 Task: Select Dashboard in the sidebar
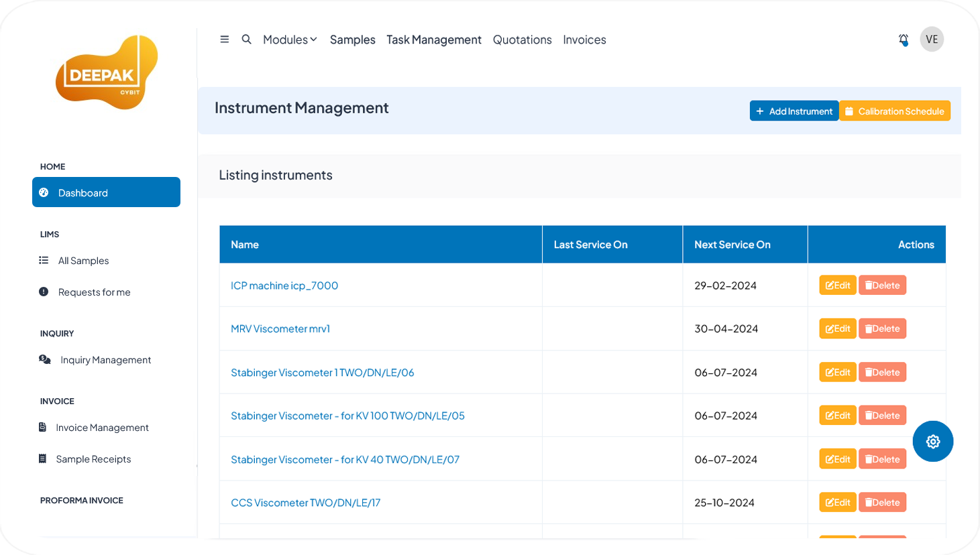(106, 192)
